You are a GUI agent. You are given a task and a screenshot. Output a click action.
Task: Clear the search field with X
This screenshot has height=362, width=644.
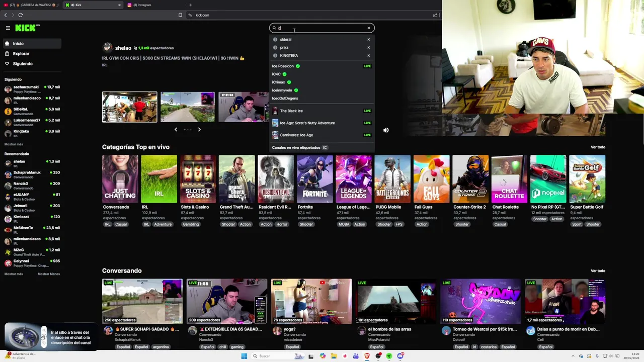pyautogui.click(x=369, y=28)
